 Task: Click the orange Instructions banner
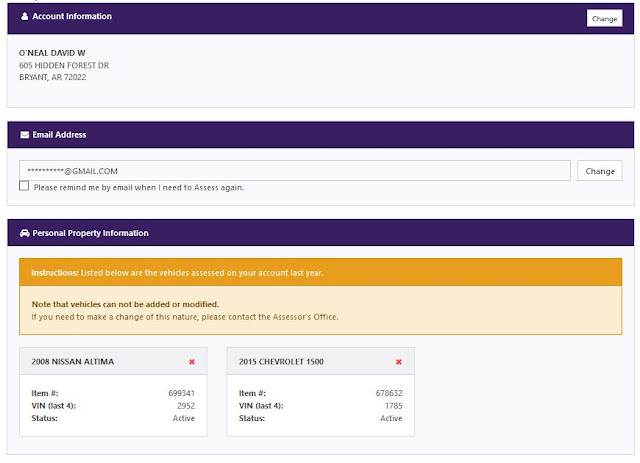point(320,272)
